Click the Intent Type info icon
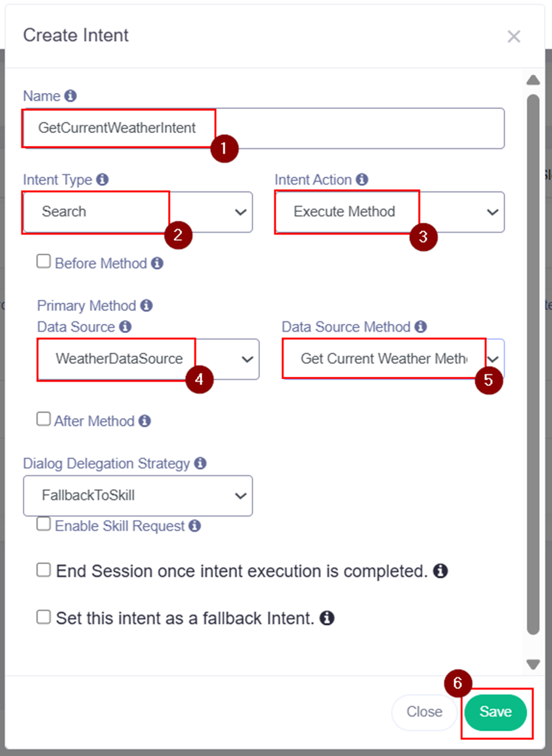This screenshot has width=552, height=756. [103, 180]
